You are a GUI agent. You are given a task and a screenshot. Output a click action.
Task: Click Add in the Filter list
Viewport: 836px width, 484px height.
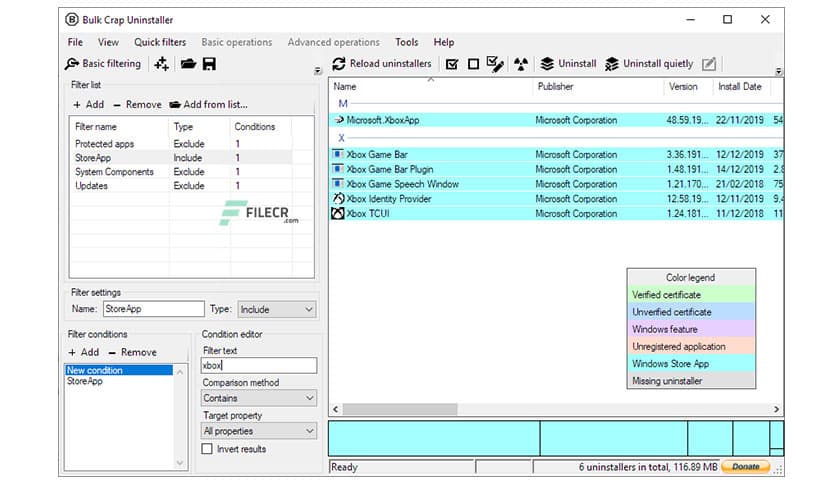[89, 104]
